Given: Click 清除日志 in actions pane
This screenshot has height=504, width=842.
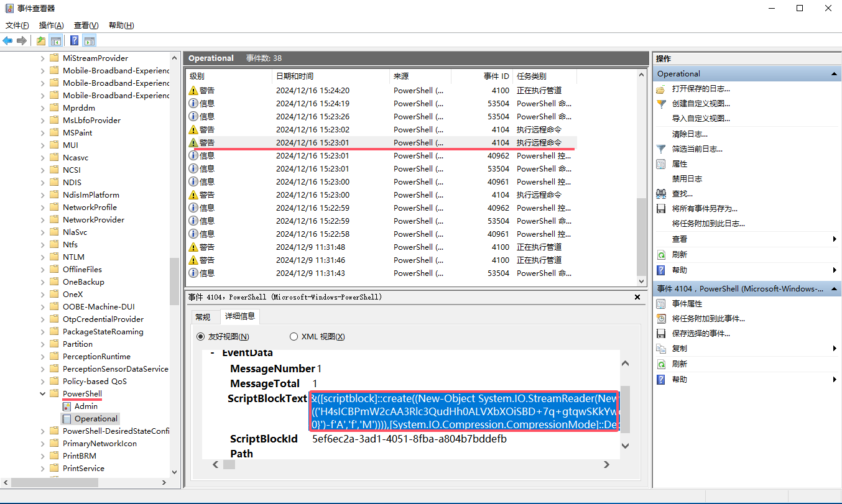Looking at the screenshot, I should [x=689, y=134].
